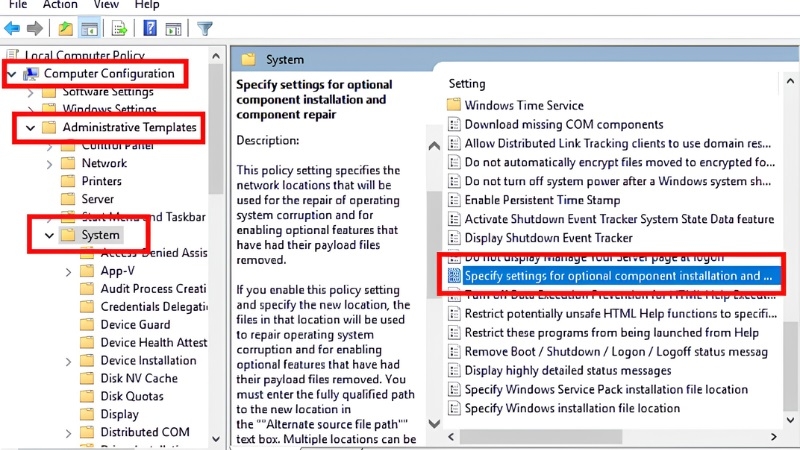The height and width of the screenshot is (450, 800).
Task: Click the settings list scroll down arrow
Action: point(790,420)
